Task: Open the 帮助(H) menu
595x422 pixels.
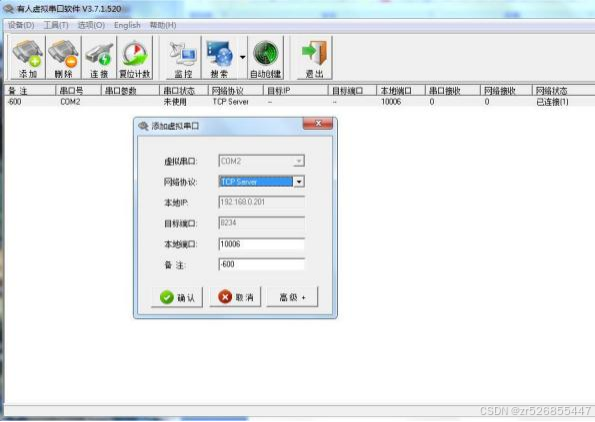Action: pos(163,25)
